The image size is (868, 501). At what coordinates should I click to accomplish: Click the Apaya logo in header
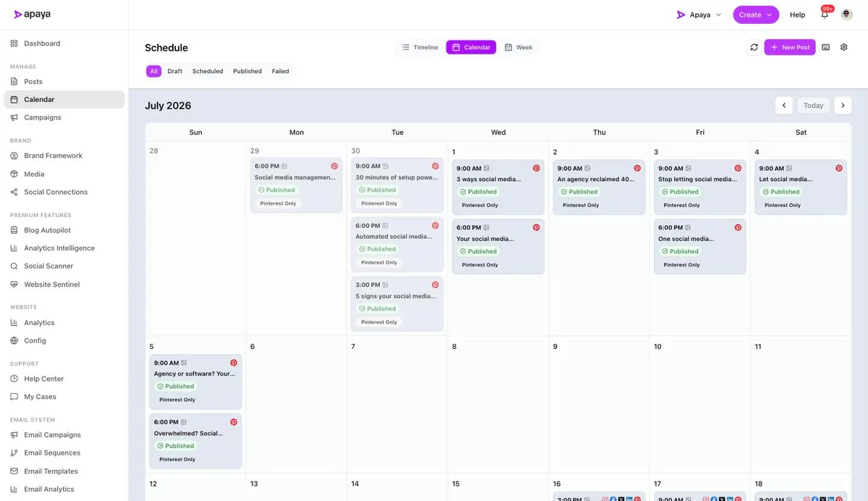pyautogui.click(x=32, y=14)
